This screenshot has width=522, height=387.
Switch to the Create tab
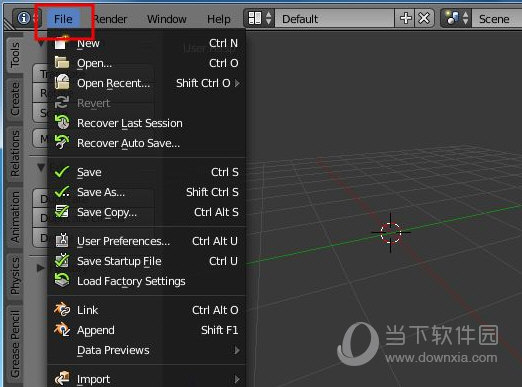[15, 99]
